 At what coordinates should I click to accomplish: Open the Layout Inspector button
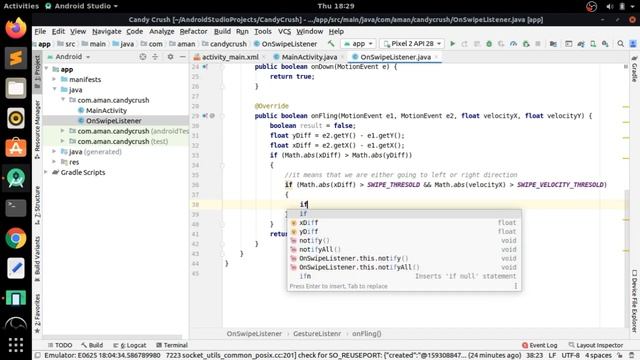click(x=596, y=345)
